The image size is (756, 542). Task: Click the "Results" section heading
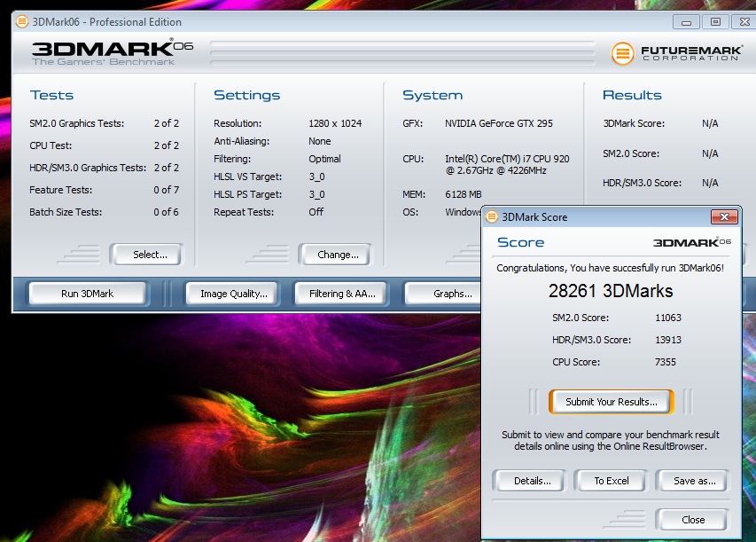click(632, 95)
